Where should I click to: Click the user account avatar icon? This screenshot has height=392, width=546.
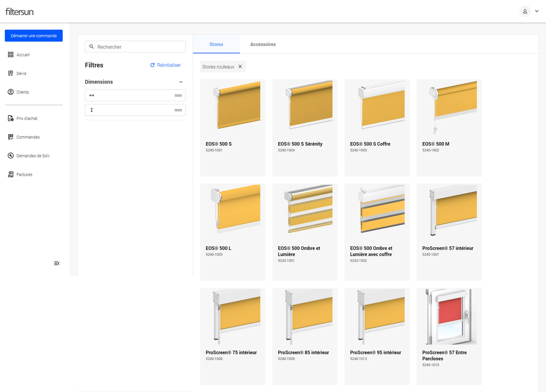[x=525, y=11]
